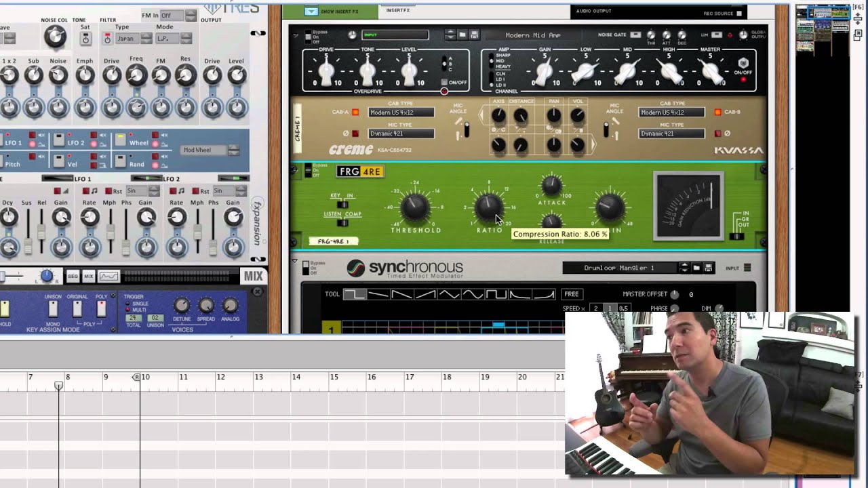Image resolution: width=868 pixels, height=488 pixels.
Task: Toggle the Overdrive ON/OFF button
Action: click(444, 83)
